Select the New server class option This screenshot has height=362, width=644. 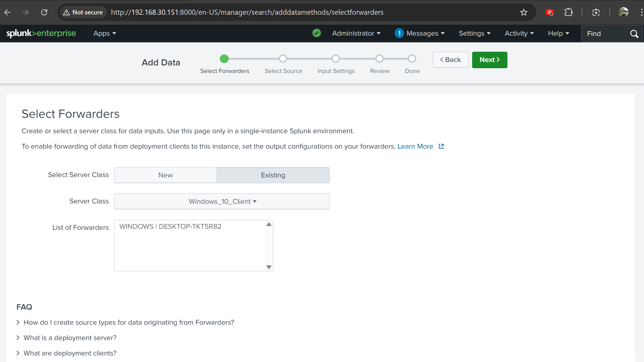165,175
